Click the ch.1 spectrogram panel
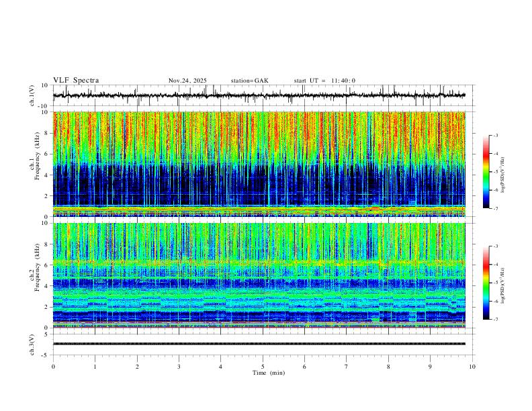 pyautogui.click(x=259, y=164)
